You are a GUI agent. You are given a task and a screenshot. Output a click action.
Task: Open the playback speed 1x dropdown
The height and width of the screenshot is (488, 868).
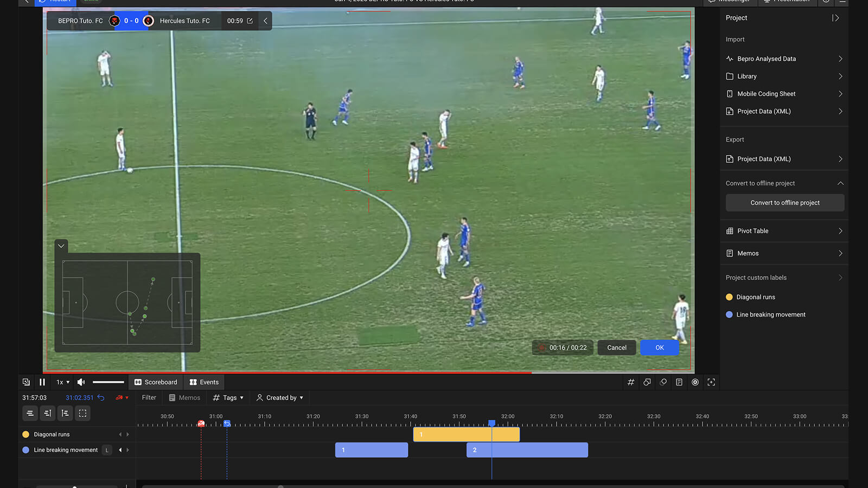click(63, 382)
